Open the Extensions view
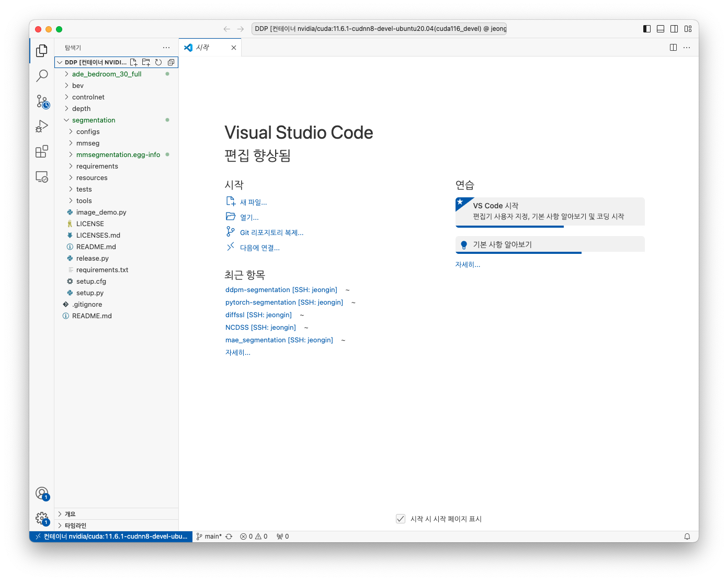This screenshot has height=581, width=728. 42,151
